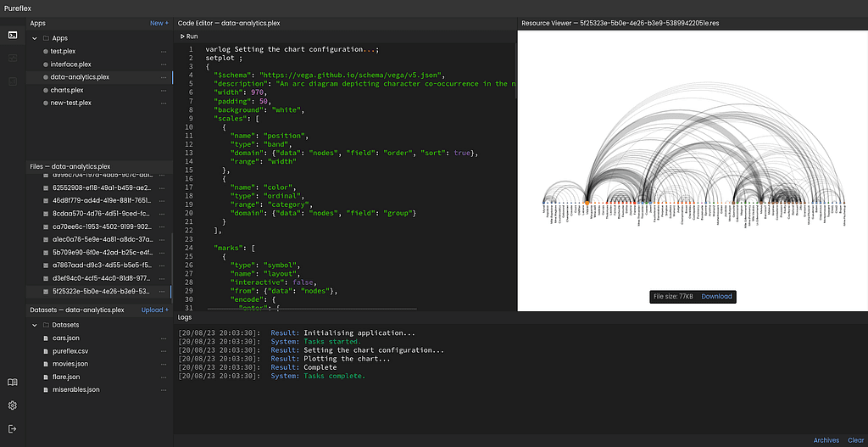Click the Pureflex application title
Image resolution: width=868 pixels, height=447 pixels.
tap(19, 8)
